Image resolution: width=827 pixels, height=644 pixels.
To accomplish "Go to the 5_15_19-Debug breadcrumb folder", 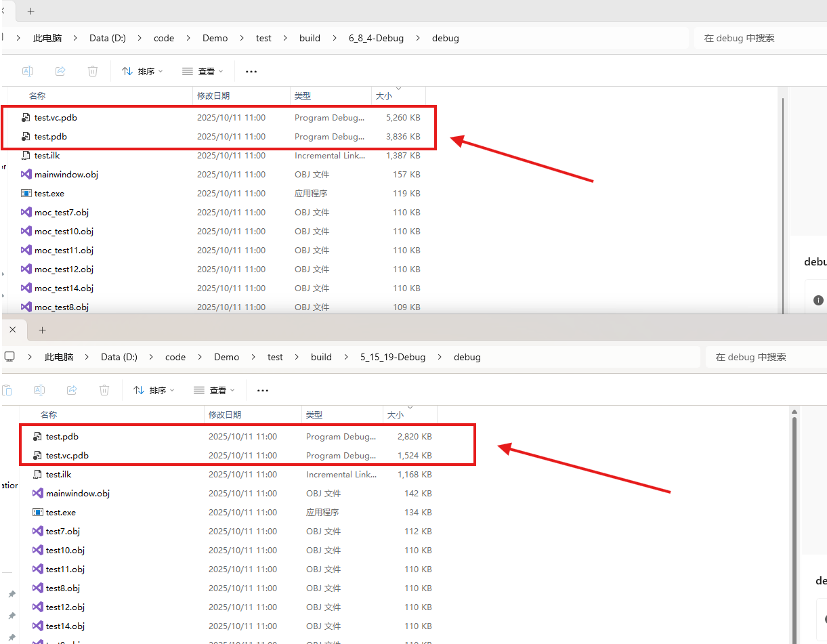I will click(393, 357).
